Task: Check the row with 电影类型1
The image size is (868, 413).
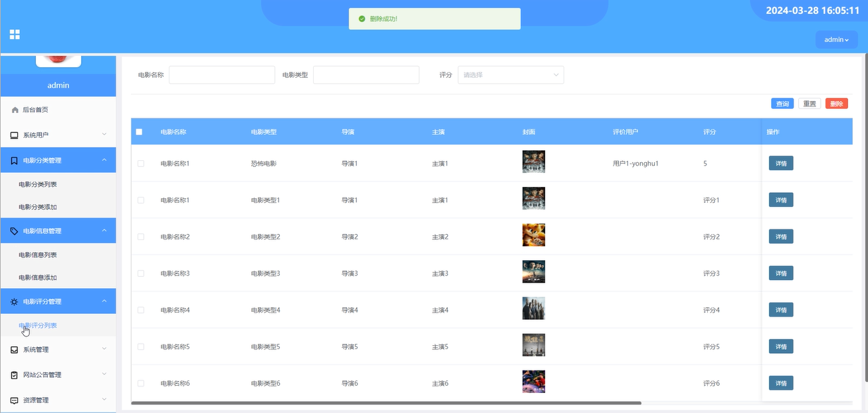Action: tap(141, 200)
